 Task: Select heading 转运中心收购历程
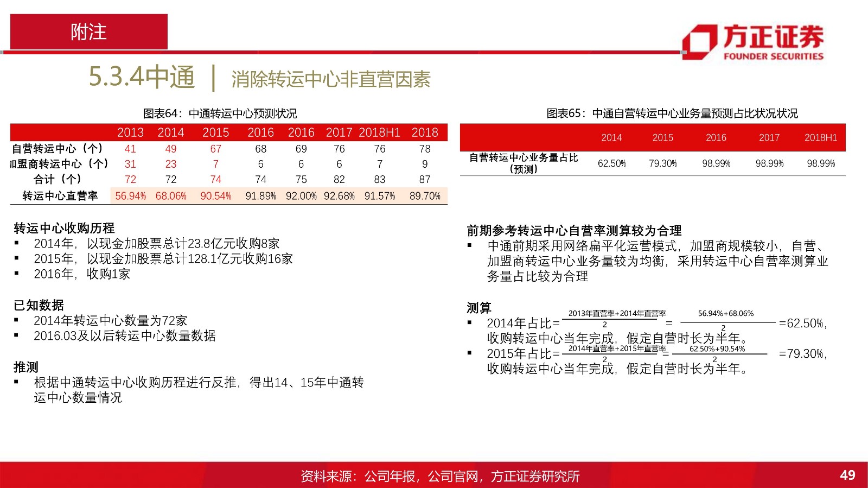click(x=65, y=228)
